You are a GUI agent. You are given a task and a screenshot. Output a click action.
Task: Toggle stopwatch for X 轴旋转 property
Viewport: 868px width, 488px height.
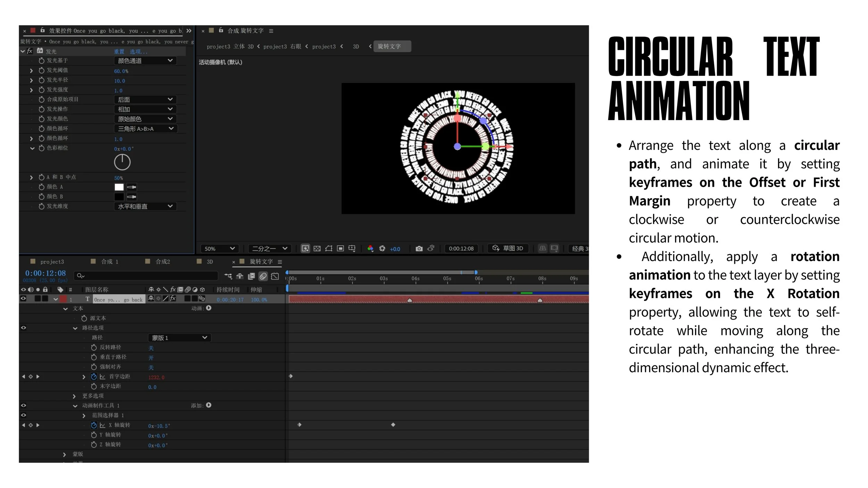(x=94, y=425)
